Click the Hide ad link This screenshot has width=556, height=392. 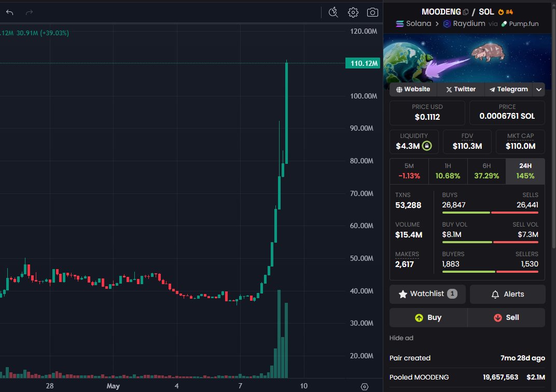click(401, 338)
